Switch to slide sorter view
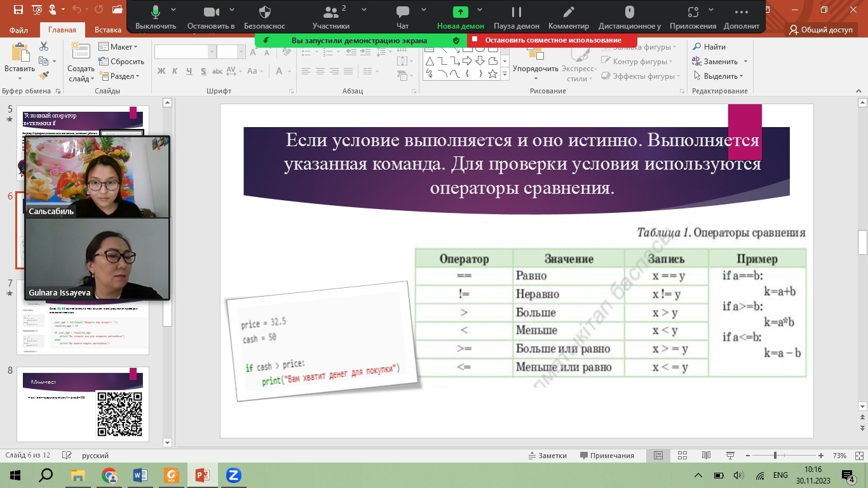This screenshot has width=868, height=488. click(682, 456)
